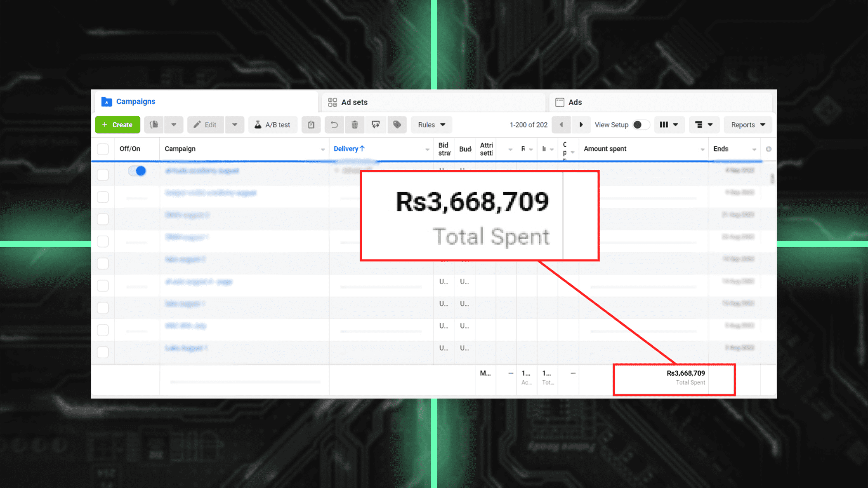Viewport: 868px width, 488px height.
Task: Tick the last campaign row checkbox
Action: point(103,352)
